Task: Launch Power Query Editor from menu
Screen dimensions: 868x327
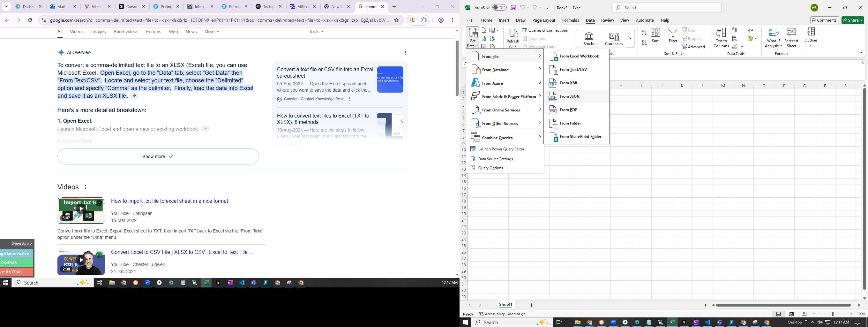Action: point(505,149)
